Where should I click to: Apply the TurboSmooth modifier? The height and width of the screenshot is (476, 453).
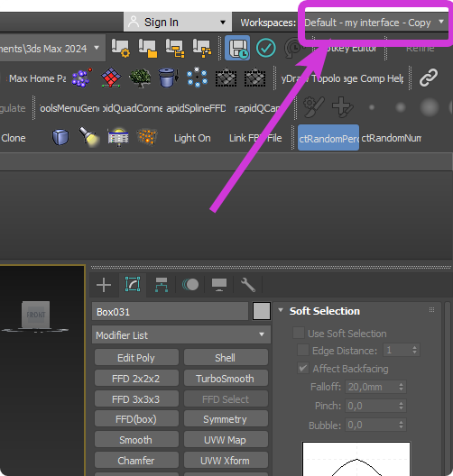click(226, 379)
